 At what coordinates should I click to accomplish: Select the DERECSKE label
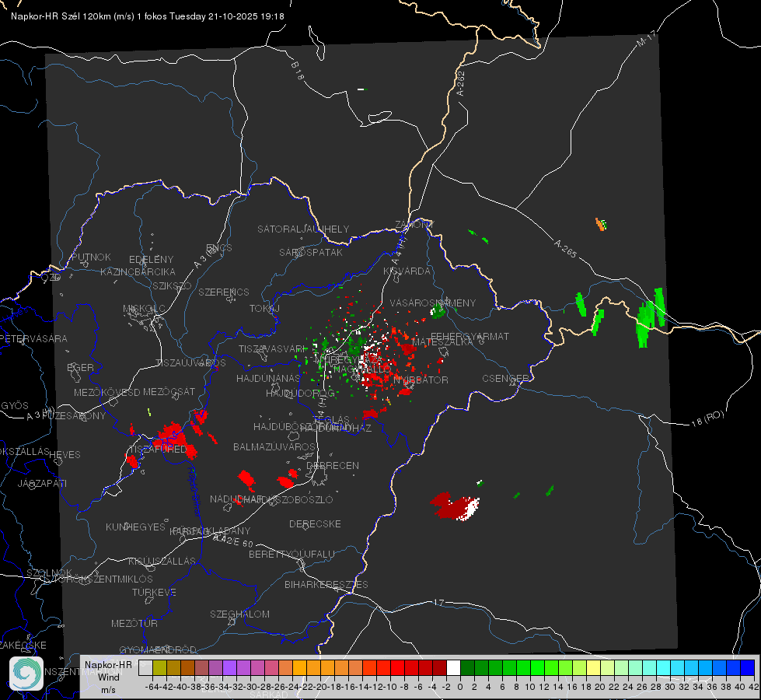tap(315, 523)
